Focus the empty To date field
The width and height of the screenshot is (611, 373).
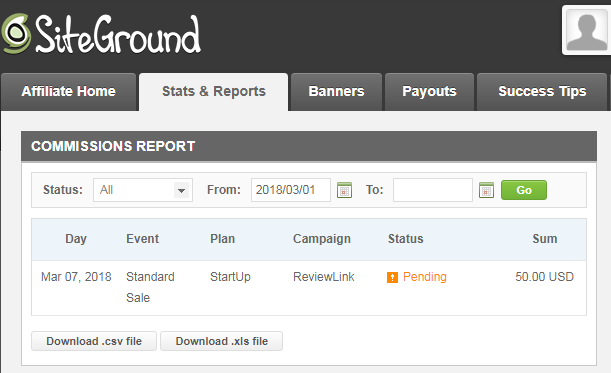click(x=433, y=190)
